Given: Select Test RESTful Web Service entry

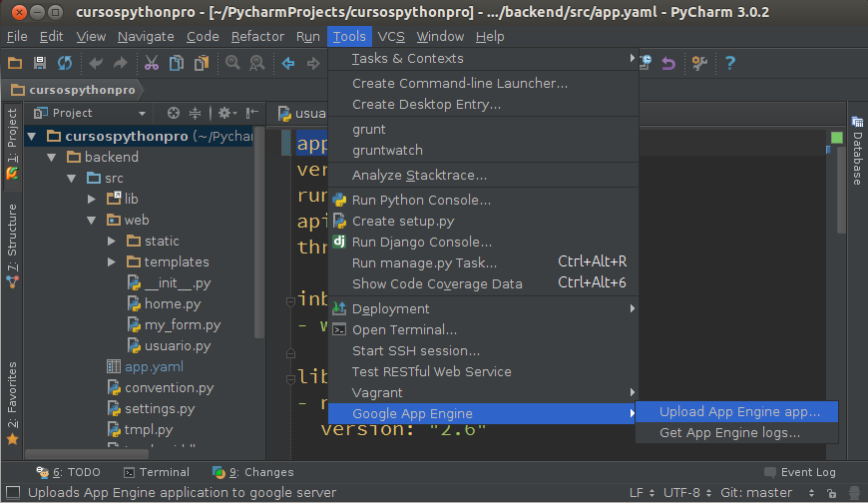Looking at the screenshot, I should pyautogui.click(x=483, y=371).
